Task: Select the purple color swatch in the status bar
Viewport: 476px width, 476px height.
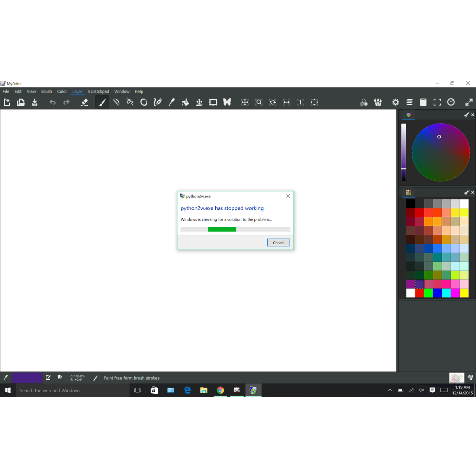Action: pyautogui.click(x=27, y=377)
